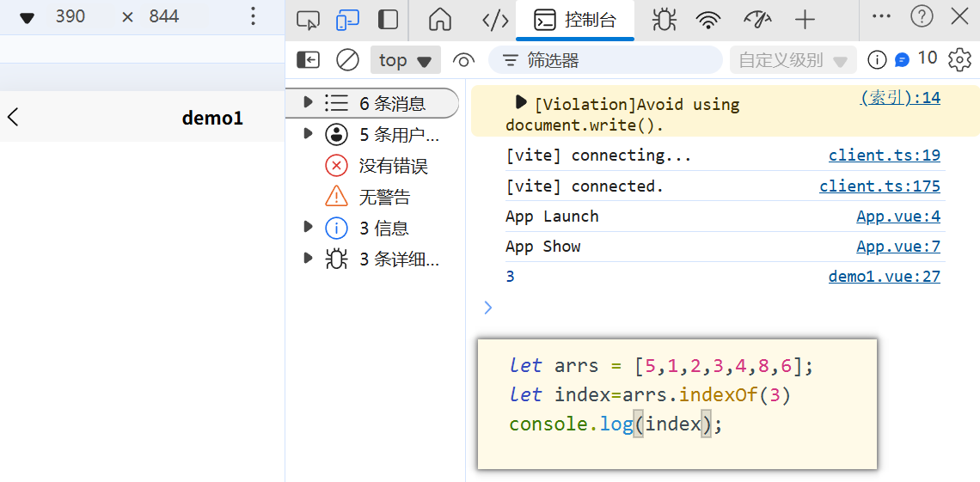Open the top context dropdown
The image size is (980, 482).
[405, 60]
